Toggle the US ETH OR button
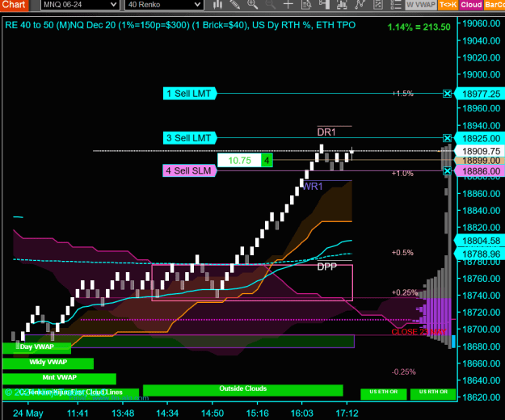This screenshot has height=420, width=505. point(383,393)
